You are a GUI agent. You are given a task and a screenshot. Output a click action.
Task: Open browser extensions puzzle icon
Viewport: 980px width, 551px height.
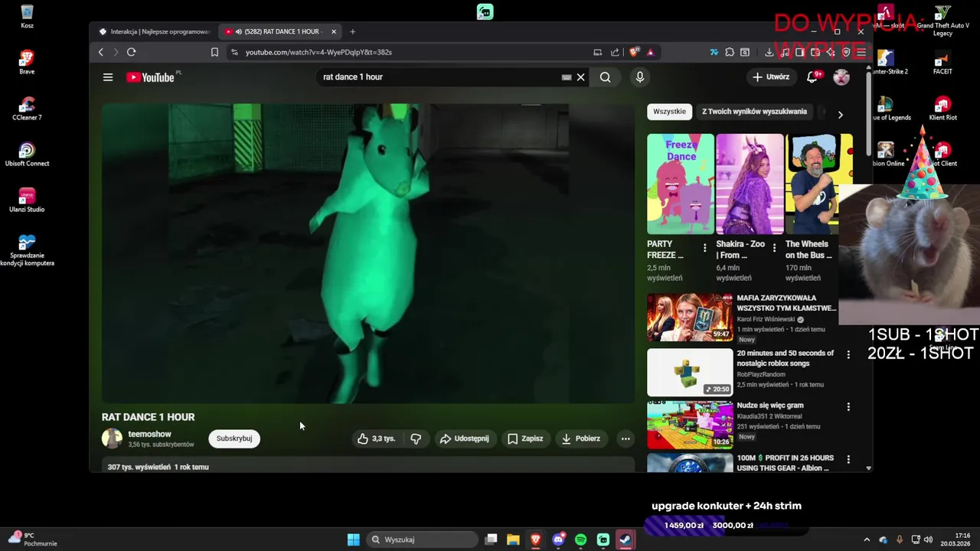pos(730,52)
